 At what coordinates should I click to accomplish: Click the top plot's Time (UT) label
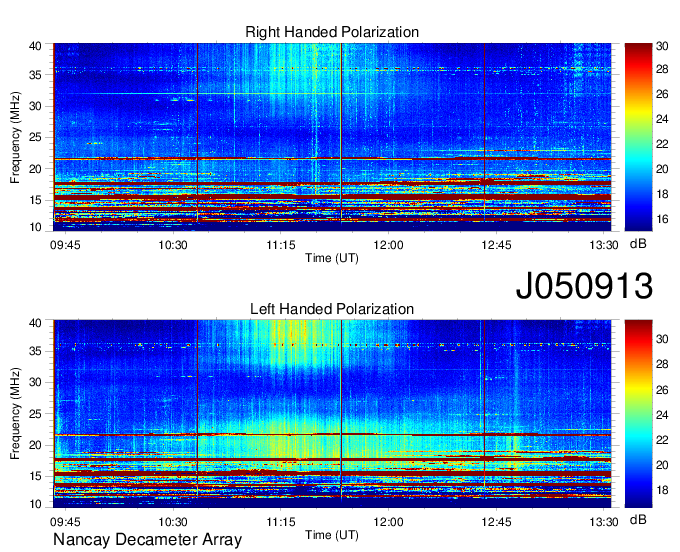tap(332, 258)
